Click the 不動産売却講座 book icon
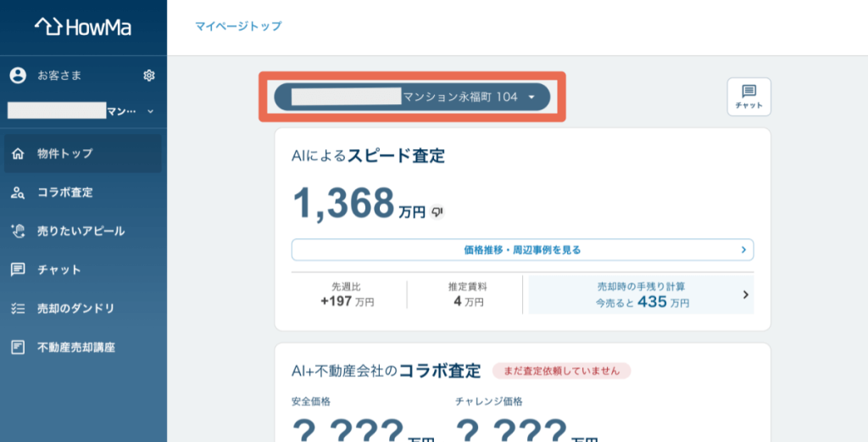This screenshot has height=442, width=868. click(19, 347)
